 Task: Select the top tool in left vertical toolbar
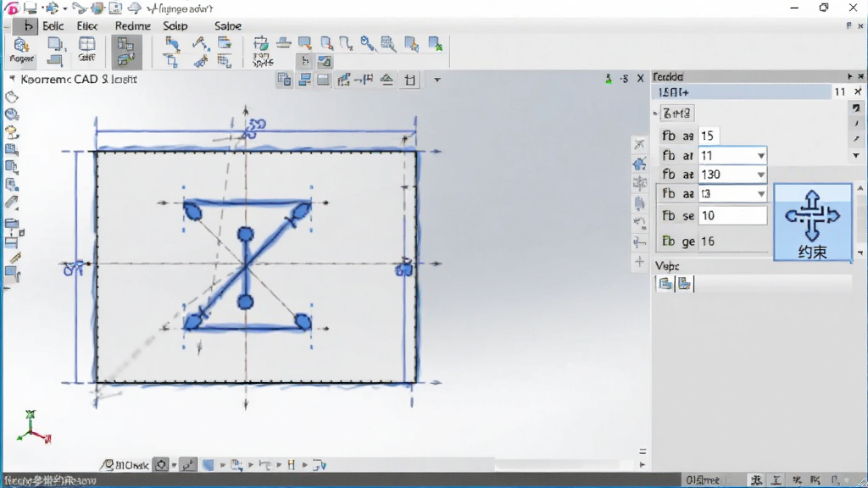pos(12,97)
